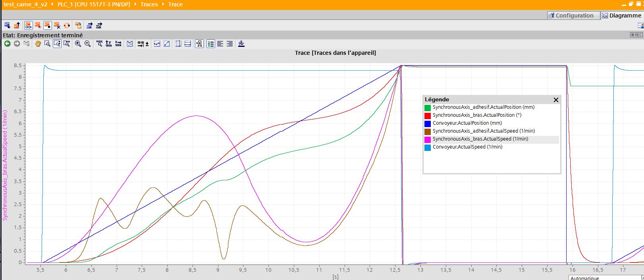This screenshot has height=280, width=644.
Task: Click the zoom in magnifier icon
Action: click(78, 44)
